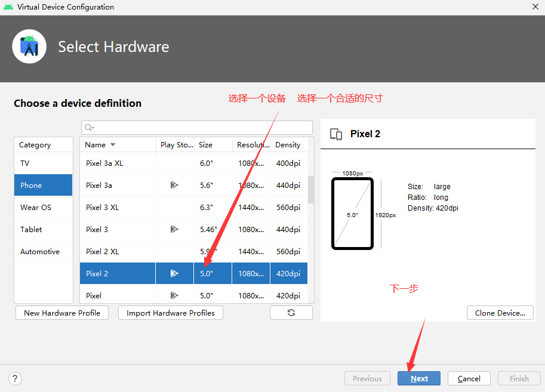Screen dimensions: 545x392
Task: Click Import Hardware Profiles button
Action: [171, 313]
